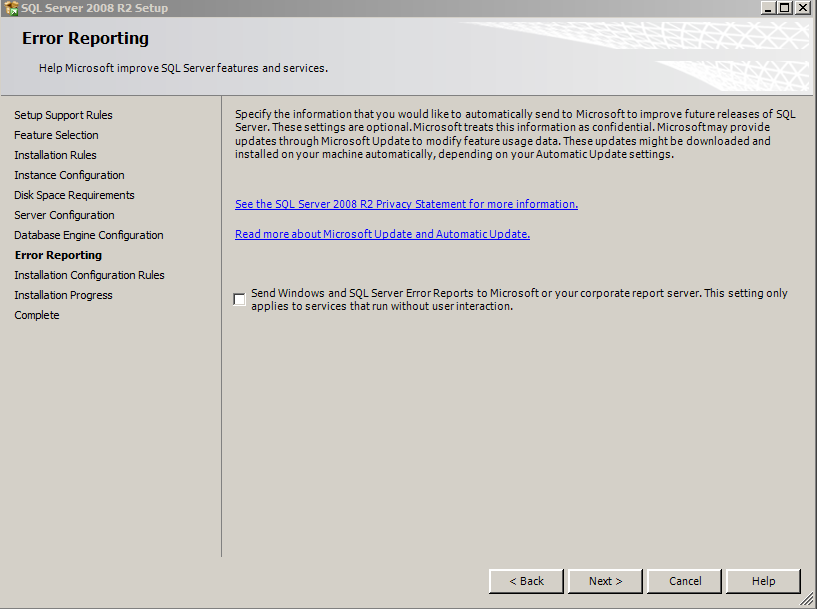The image size is (817, 609).
Task: Minimize the Setup window
Action: pyautogui.click(x=769, y=8)
